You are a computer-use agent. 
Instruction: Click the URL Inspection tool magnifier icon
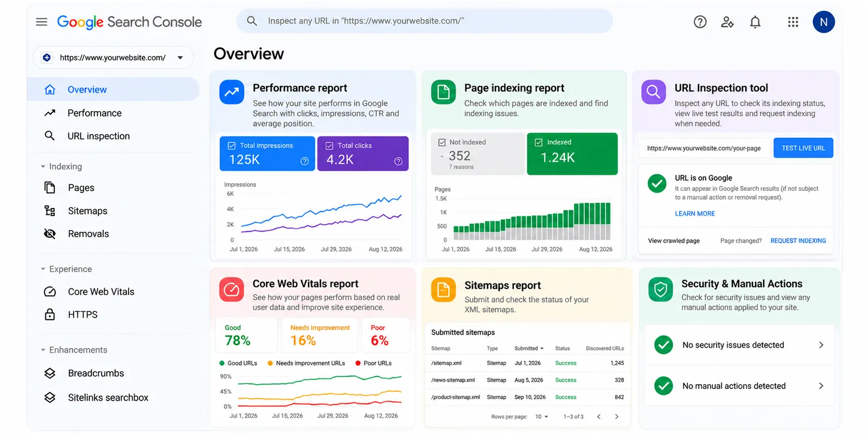pyautogui.click(x=654, y=92)
